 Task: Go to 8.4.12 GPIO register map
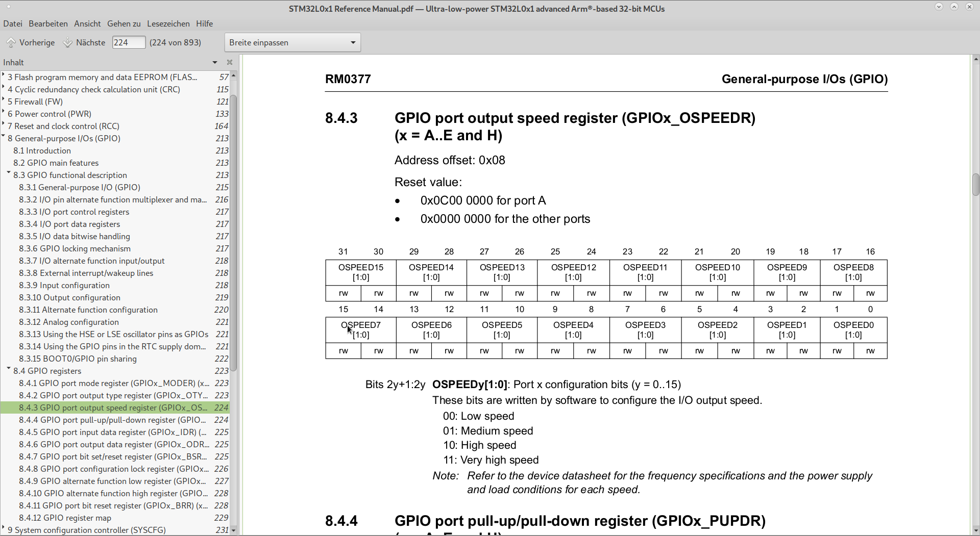click(115, 518)
